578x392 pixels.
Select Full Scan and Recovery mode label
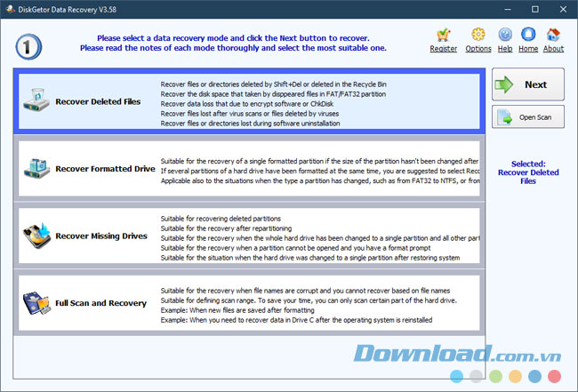[x=101, y=303]
